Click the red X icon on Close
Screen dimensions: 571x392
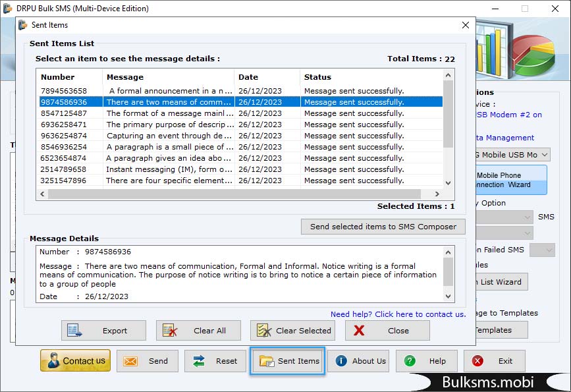(359, 331)
